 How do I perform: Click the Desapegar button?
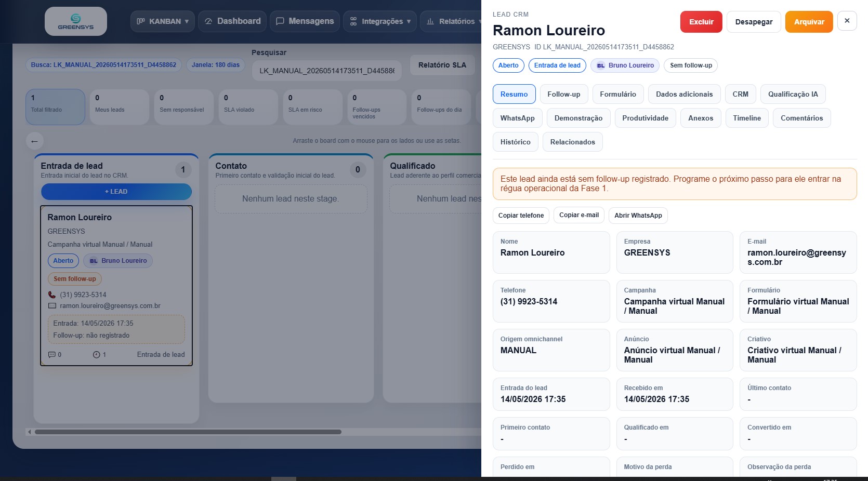(754, 22)
